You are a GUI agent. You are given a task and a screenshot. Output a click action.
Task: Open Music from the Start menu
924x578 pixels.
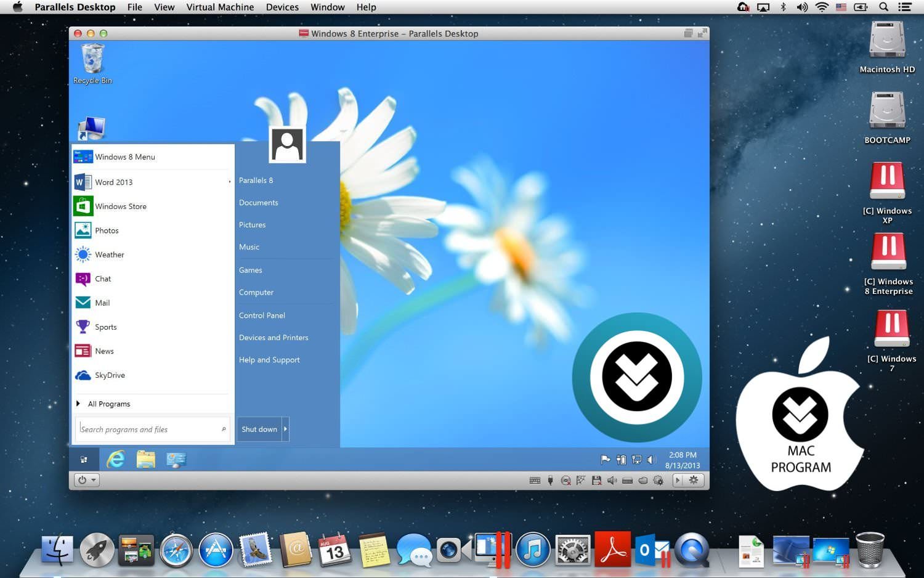click(x=249, y=246)
